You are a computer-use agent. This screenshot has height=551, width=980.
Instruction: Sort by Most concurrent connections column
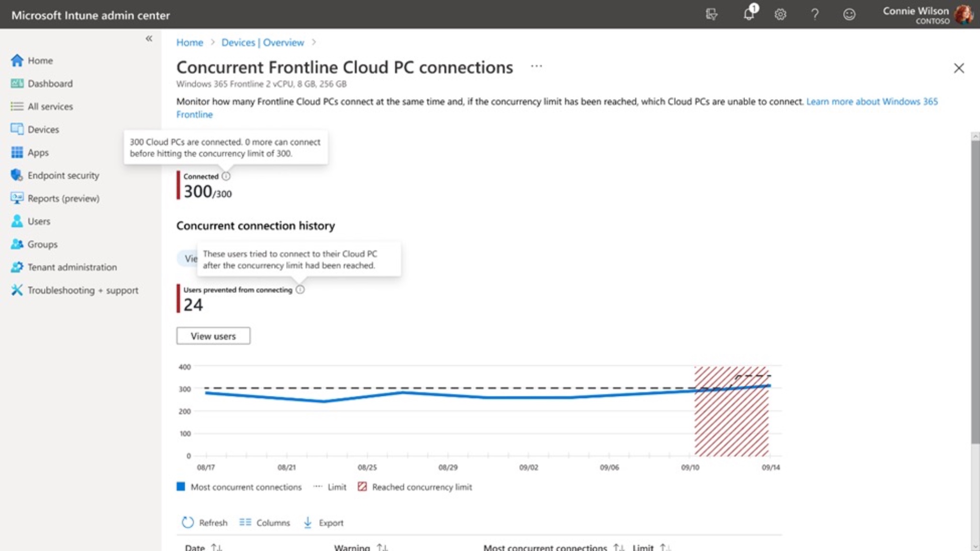pos(554,547)
